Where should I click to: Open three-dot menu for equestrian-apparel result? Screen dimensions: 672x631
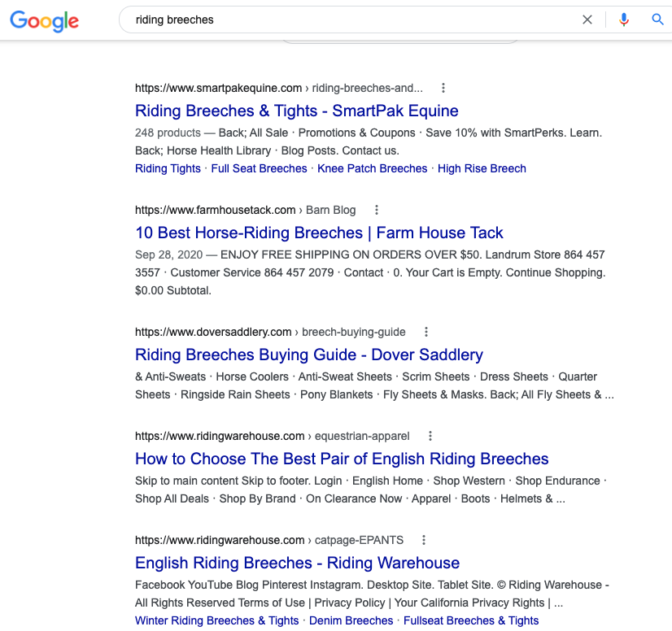[x=430, y=436]
